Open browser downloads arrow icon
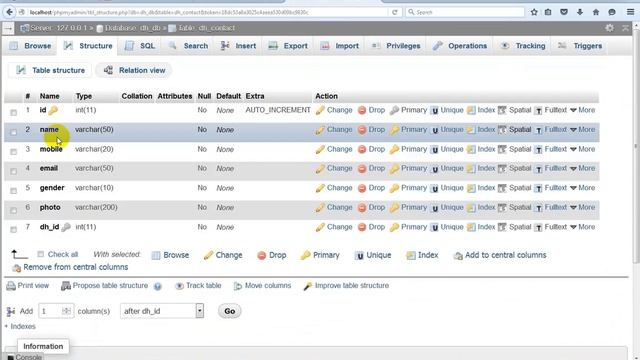The height and width of the screenshot is (360, 640). (580, 12)
